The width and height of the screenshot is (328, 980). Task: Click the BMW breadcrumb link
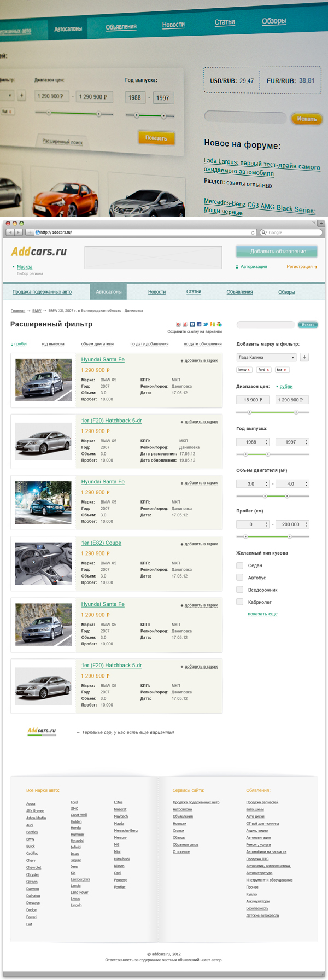click(x=37, y=311)
